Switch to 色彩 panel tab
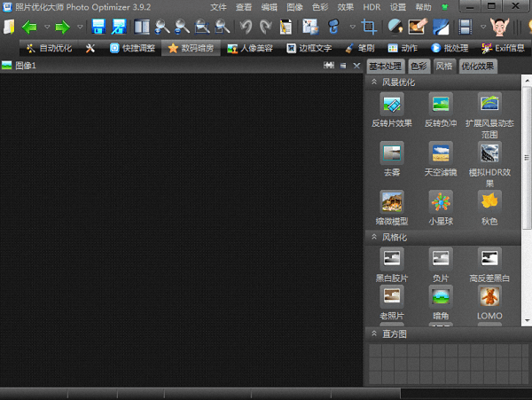The height and width of the screenshot is (400, 532). [419, 67]
